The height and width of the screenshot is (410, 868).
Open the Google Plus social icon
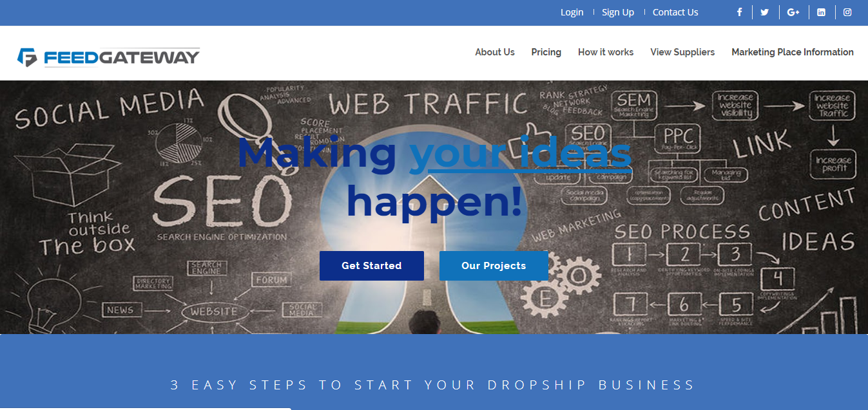(x=793, y=12)
